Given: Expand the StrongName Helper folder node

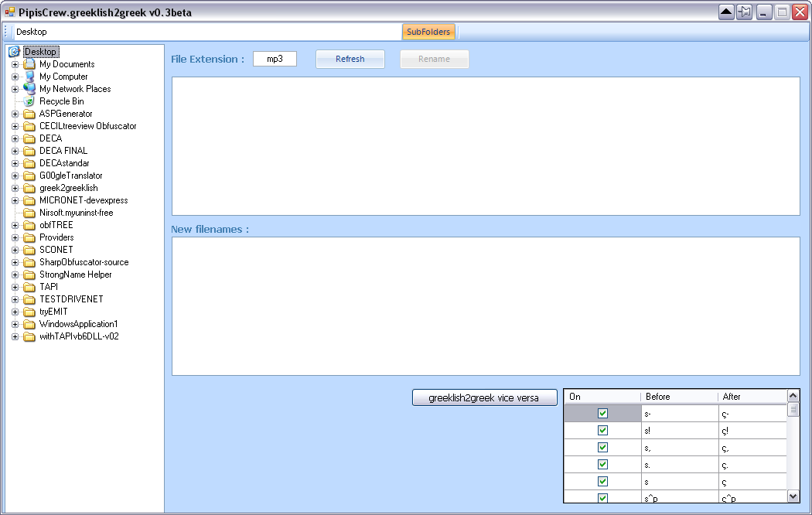Looking at the screenshot, I should pos(15,275).
